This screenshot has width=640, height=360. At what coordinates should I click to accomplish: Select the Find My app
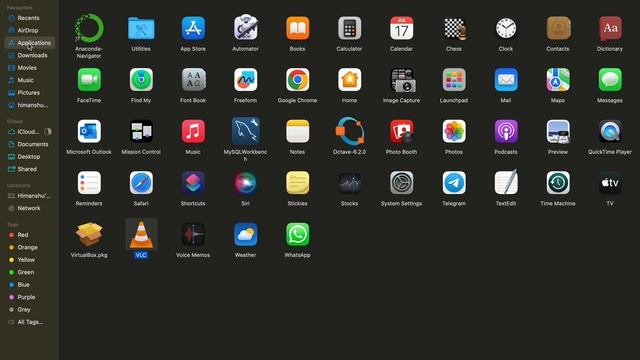141,80
